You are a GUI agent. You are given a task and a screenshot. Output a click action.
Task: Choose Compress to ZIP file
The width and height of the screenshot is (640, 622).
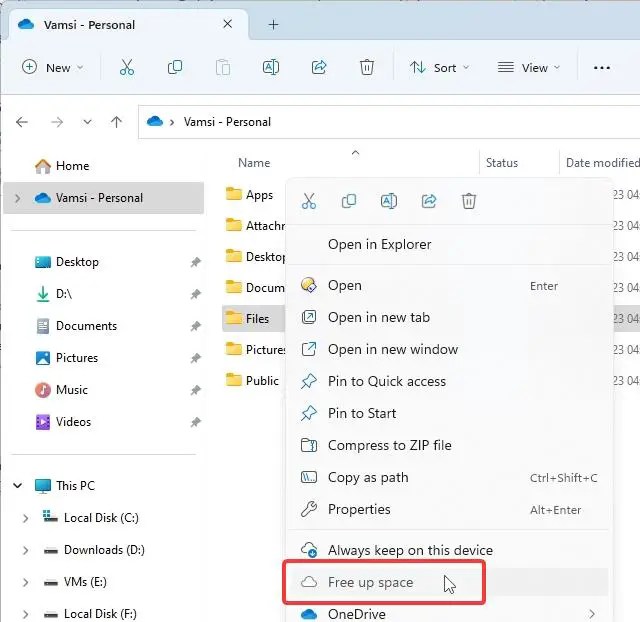point(449,445)
